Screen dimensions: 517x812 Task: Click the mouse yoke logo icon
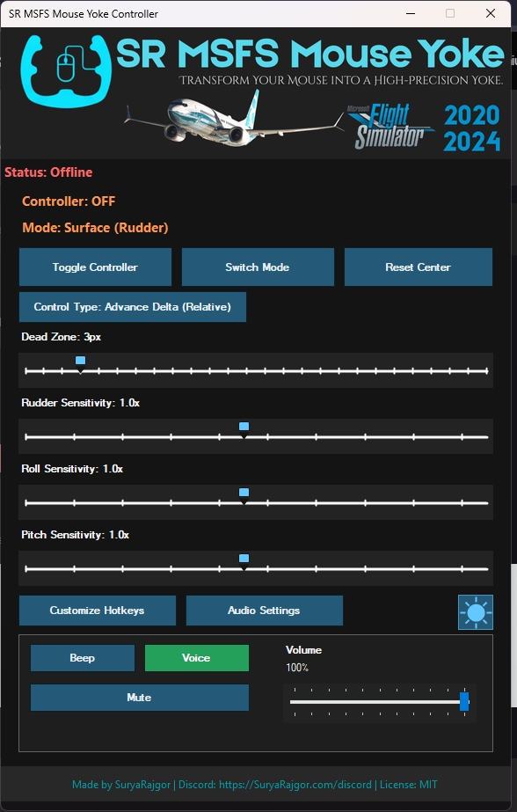[66, 70]
